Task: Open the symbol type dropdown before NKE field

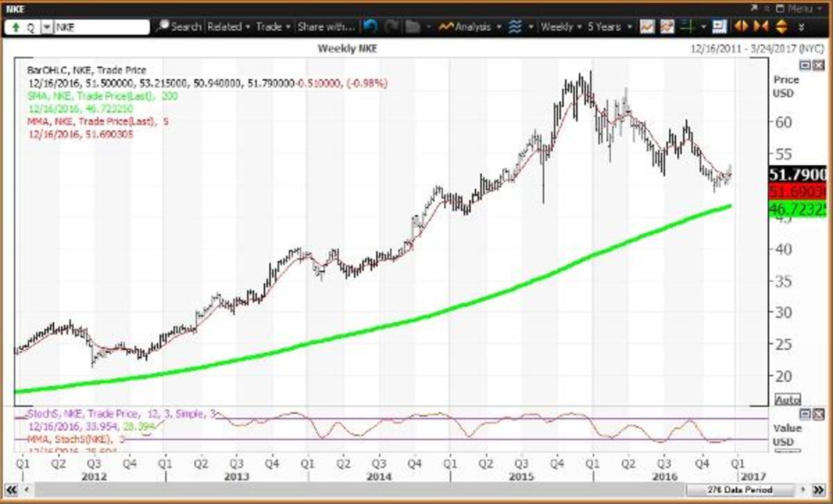Action: coord(47,27)
